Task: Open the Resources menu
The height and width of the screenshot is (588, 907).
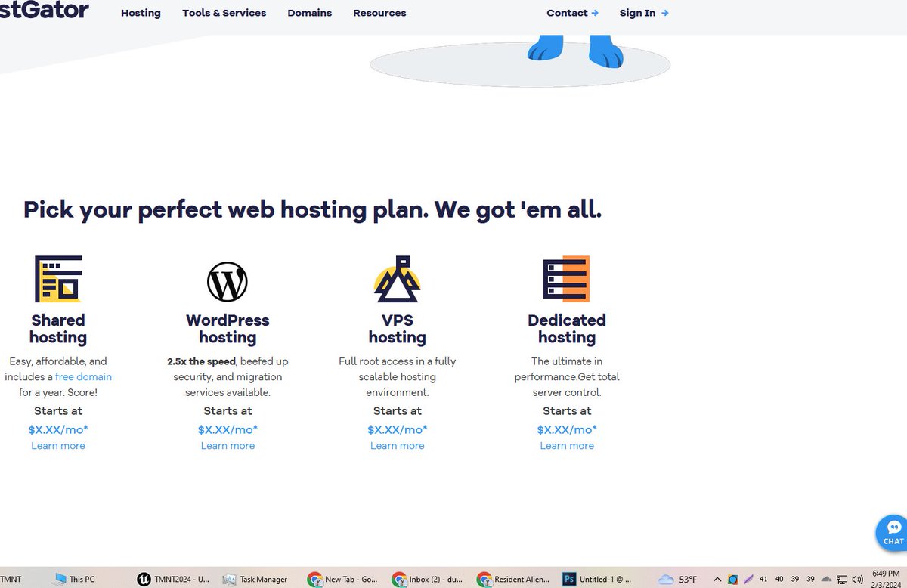Action: pyautogui.click(x=379, y=13)
